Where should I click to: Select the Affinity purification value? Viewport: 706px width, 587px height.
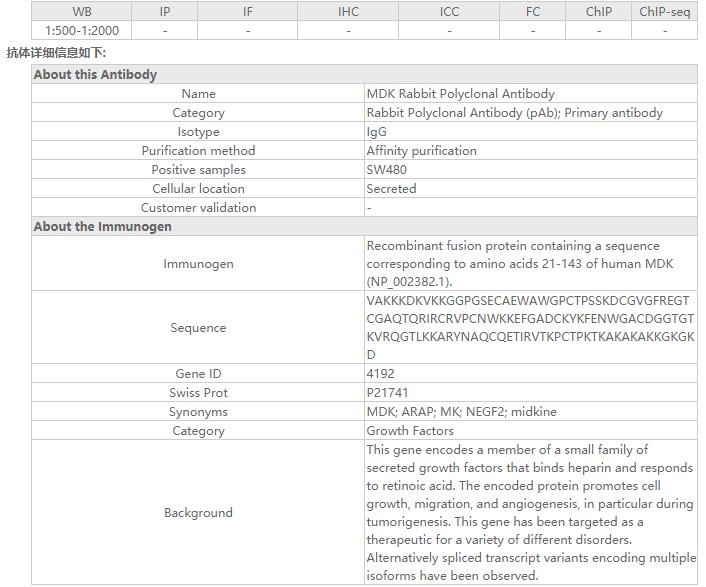pos(421,151)
